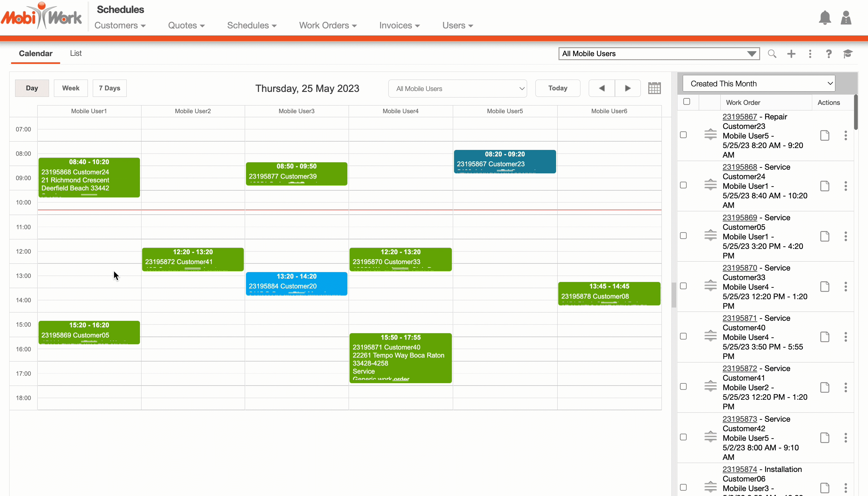Screen dimensions: 868x496
Task: Open the Work Orders menu
Action: [x=327, y=26]
